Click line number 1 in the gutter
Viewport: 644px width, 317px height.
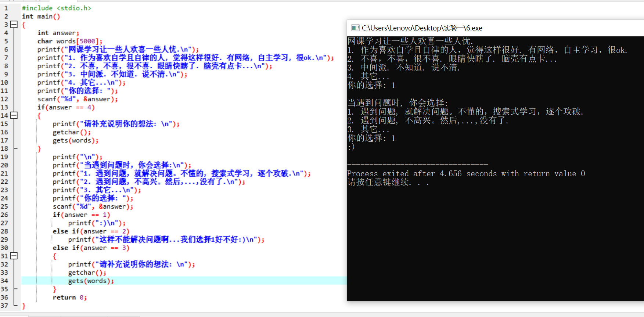pyautogui.click(x=6, y=8)
